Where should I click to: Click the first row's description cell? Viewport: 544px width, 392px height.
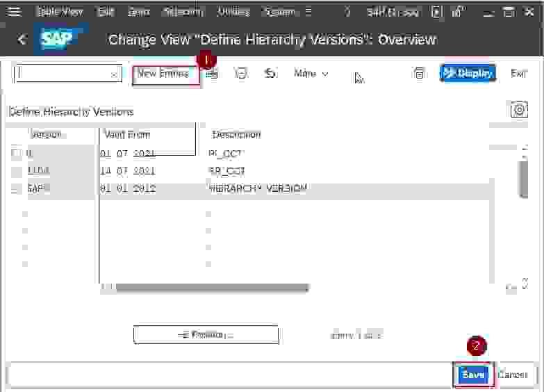click(226, 153)
